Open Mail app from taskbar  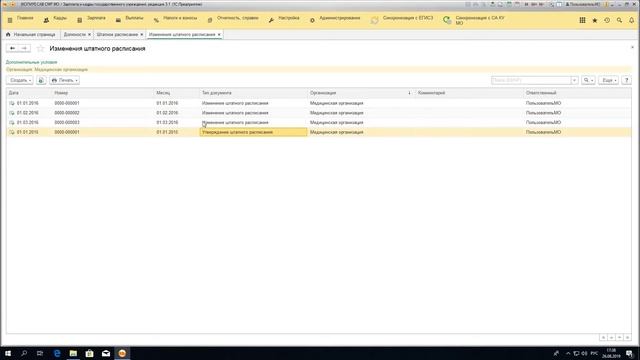click(x=106, y=353)
